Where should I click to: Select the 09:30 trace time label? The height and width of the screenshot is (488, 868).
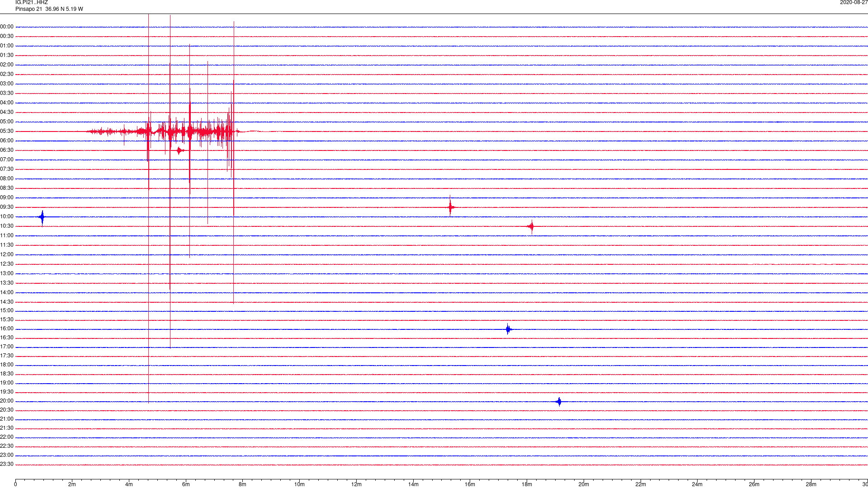point(7,207)
